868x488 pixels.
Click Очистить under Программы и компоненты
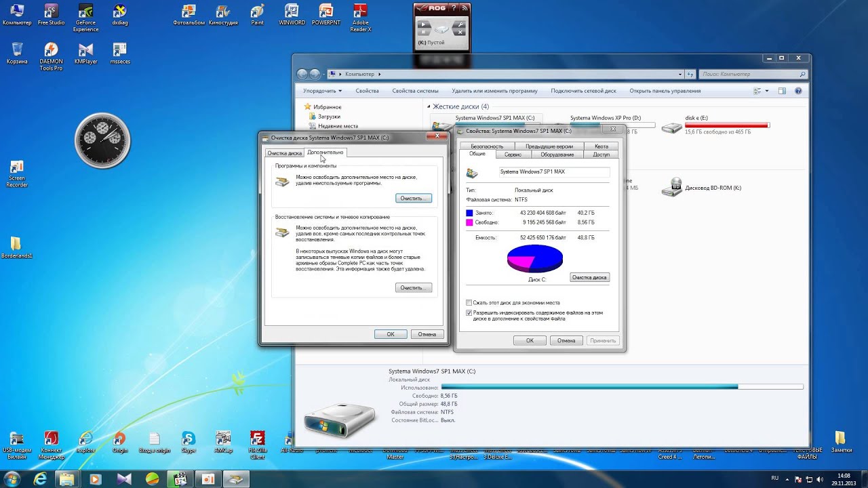click(x=413, y=199)
